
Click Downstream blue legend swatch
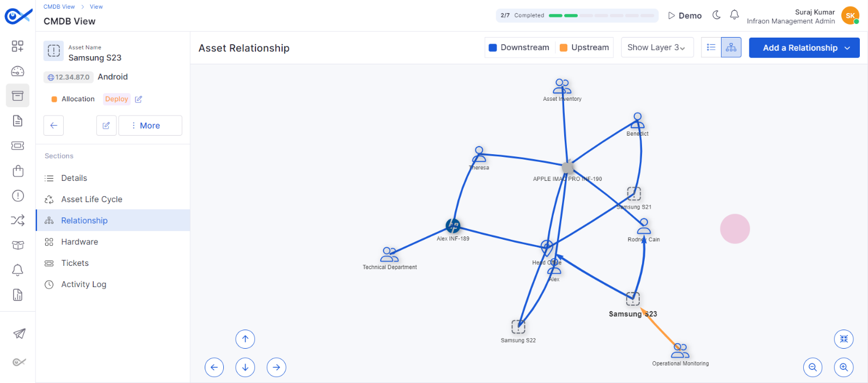[493, 47]
